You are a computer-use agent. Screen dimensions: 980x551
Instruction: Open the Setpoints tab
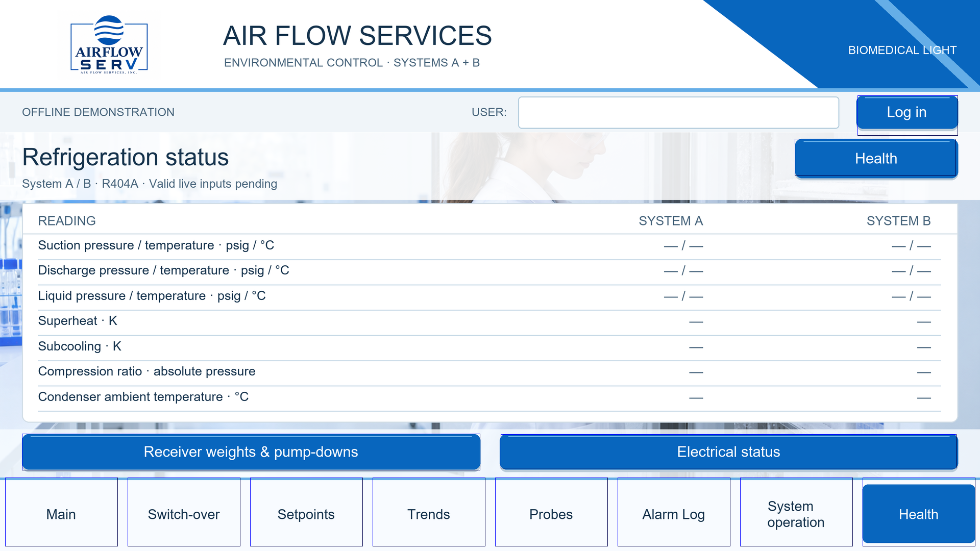tap(306, 512)
